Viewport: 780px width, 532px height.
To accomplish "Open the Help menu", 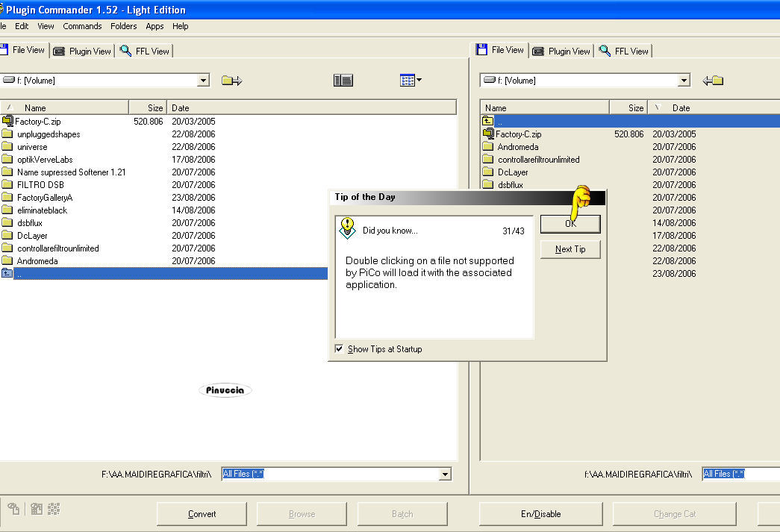I will tap(180, 26).
